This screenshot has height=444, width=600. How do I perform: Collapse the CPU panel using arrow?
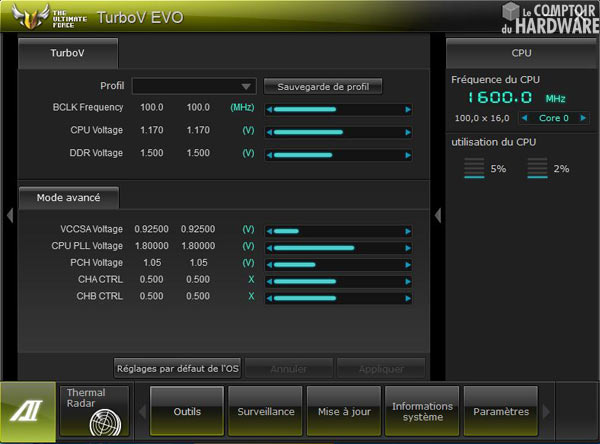[x=437, y=215]
